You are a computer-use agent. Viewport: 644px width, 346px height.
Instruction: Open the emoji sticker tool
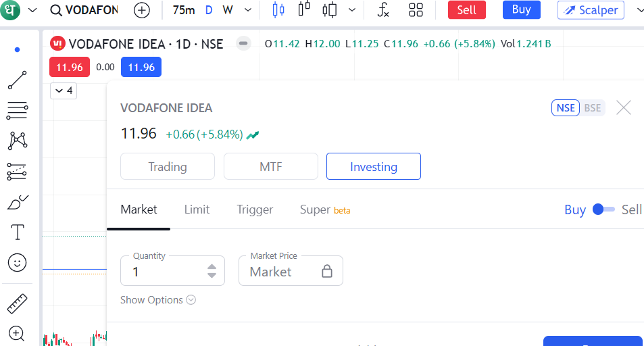pyautogui.click(x=17, y=262)
